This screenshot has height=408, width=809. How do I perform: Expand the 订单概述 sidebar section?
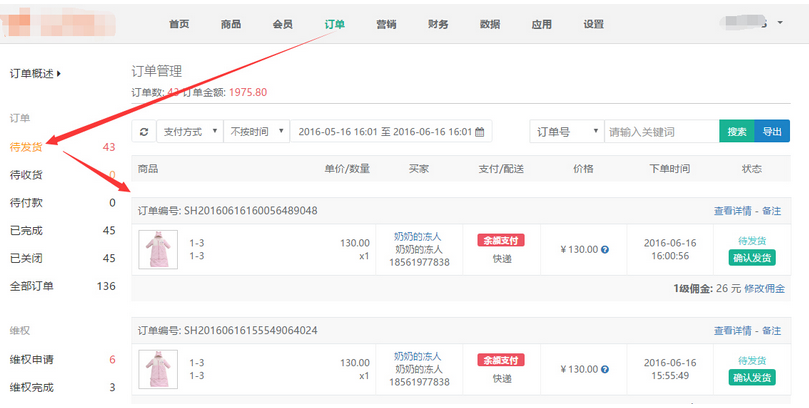35,73
